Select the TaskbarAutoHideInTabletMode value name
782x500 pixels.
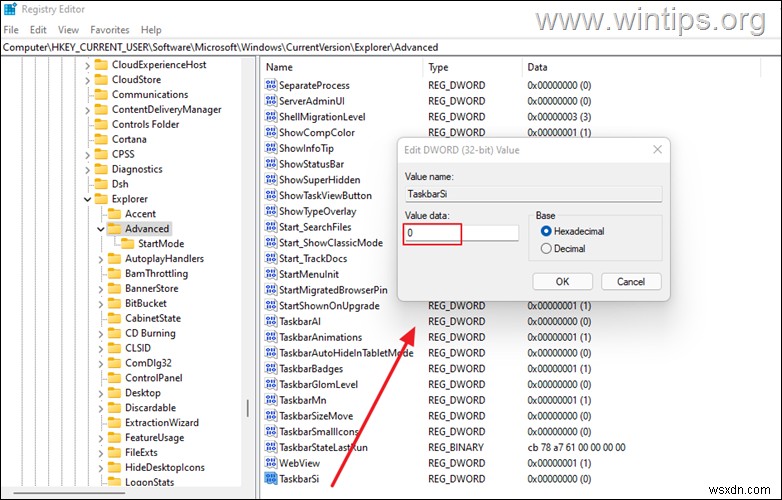pos(346,353)
